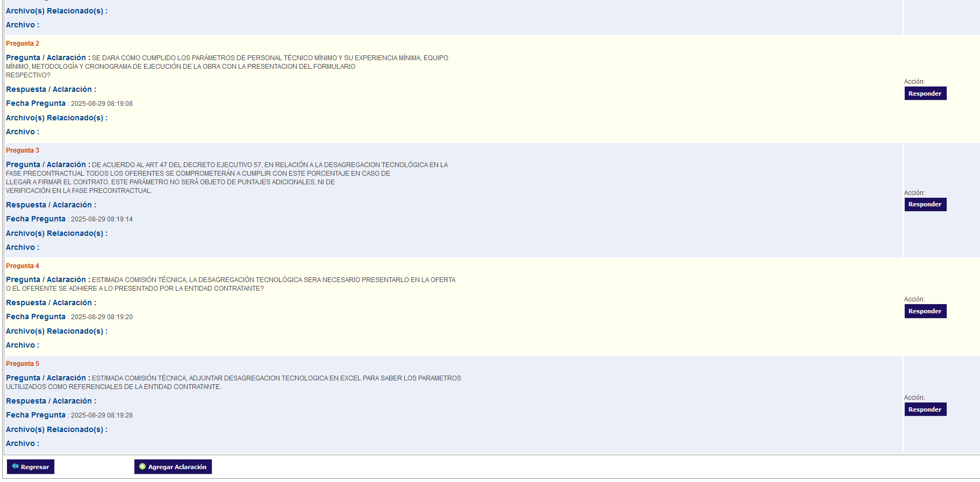Click the timestamp 2025-08-29 08:19:28

point(102,415)
